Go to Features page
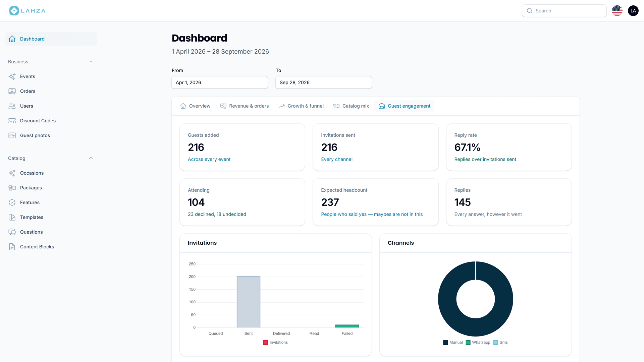Viewport: 644px width, 362px height. [51, 202]
